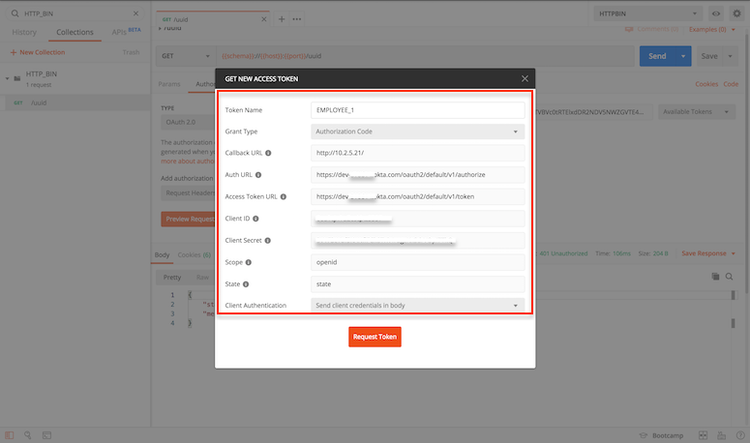Open a new request tab with plus icon

coord(282,19)
